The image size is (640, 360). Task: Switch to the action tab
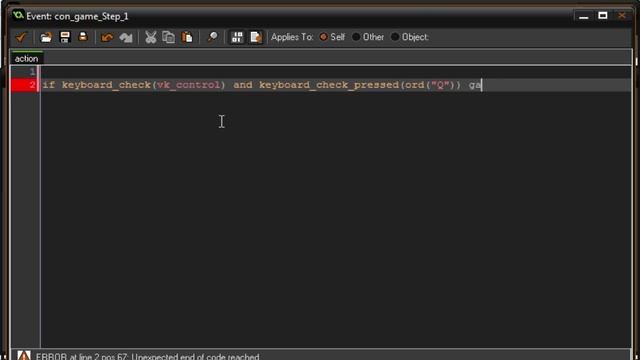(27, 59)
